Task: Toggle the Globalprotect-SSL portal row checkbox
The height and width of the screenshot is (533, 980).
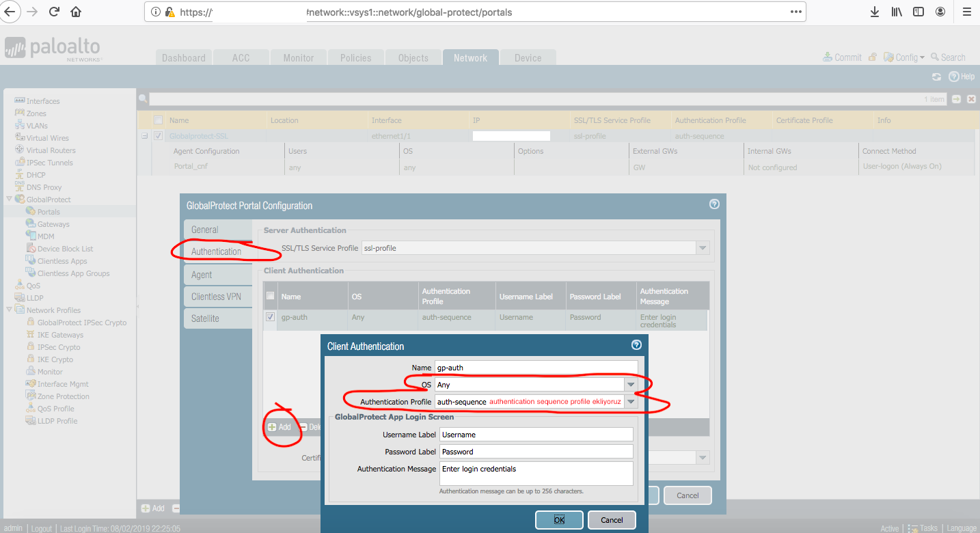Action: tap(159, 136)
